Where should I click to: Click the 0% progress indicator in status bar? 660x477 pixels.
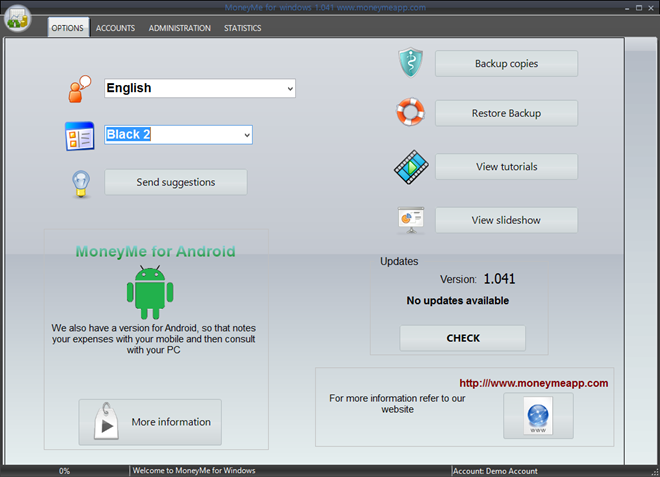pyautogui.click(x=64, y=471)
